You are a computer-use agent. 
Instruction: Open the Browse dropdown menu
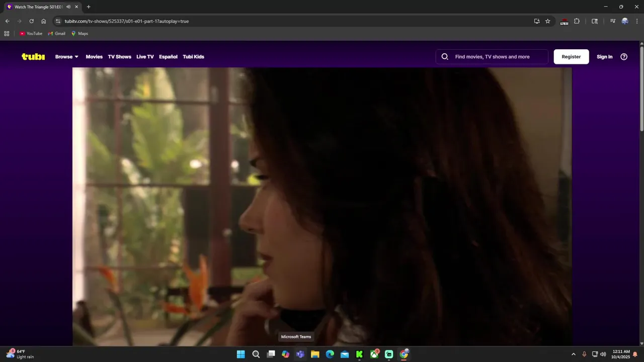click(67, 57)
